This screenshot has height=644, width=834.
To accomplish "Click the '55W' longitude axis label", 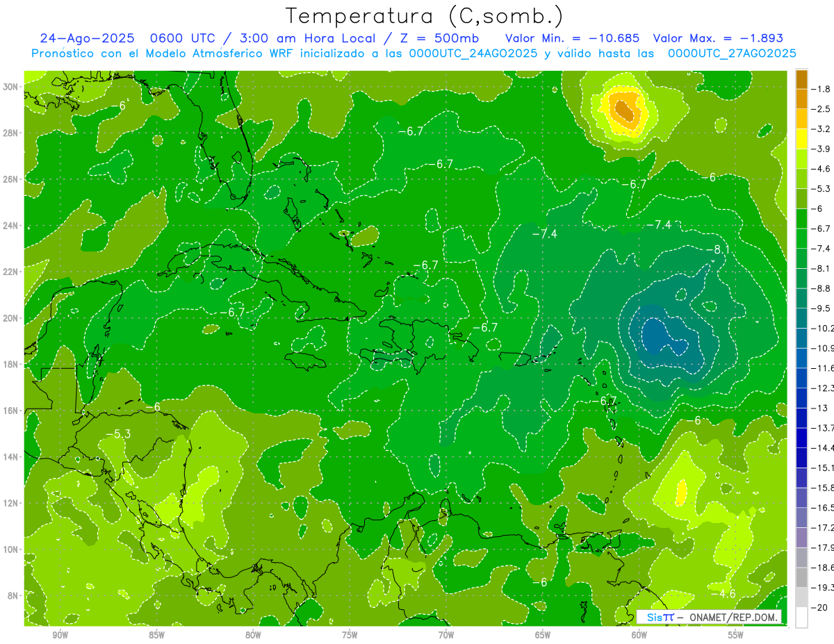I will tap(736, 635).
